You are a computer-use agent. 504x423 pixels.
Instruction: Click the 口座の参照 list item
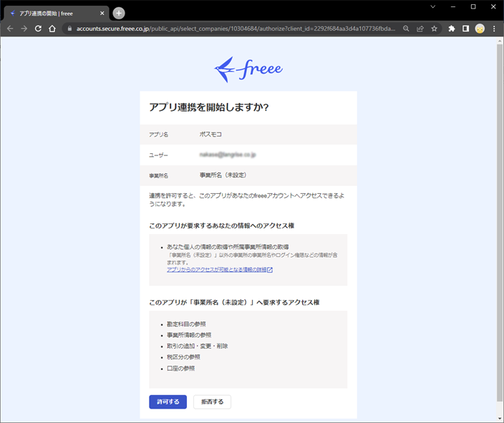pos(180,369)
